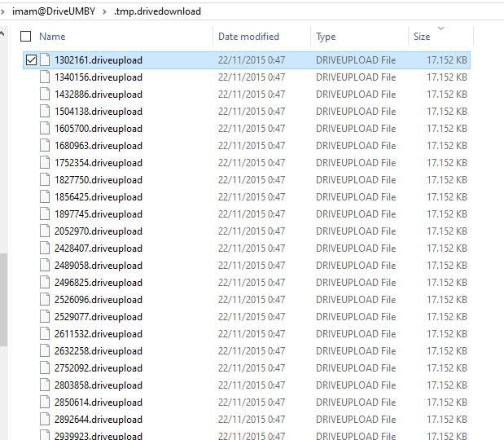This screenshot has width=504, height=440.
Task: Click file name 2752092.driveupload
Action: (99, 368)
